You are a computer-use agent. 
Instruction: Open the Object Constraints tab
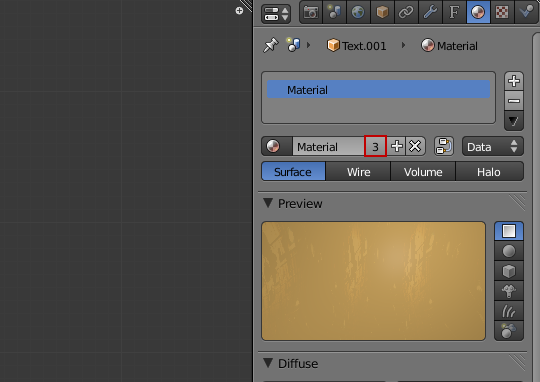pos(406,12)
